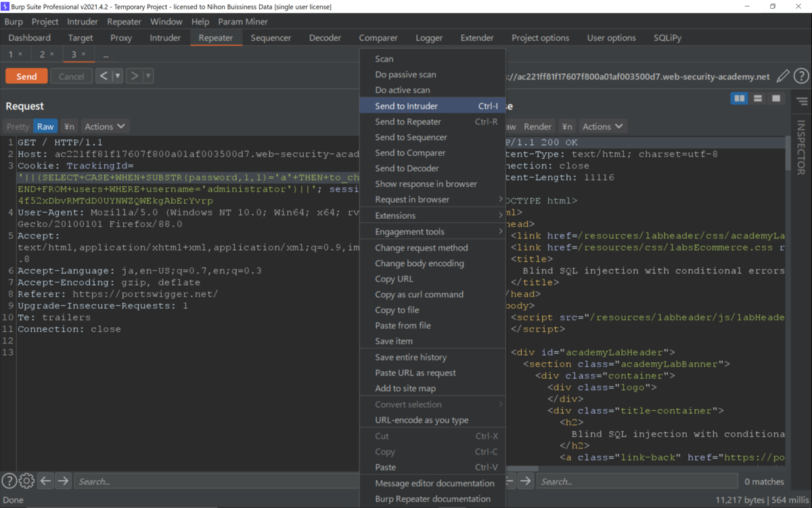Open search help icon at bottom left

(x=9, y=481)
